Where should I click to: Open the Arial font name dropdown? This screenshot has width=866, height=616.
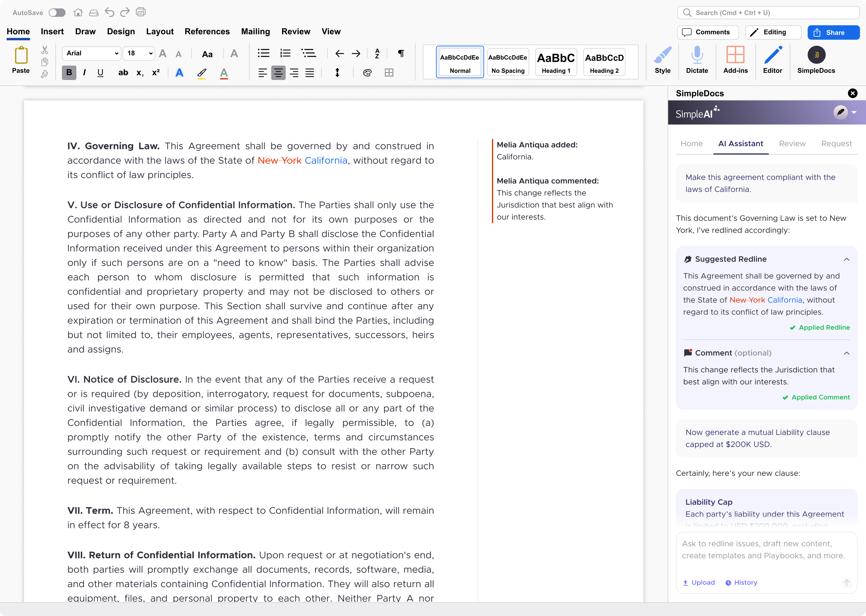[91, 53]
